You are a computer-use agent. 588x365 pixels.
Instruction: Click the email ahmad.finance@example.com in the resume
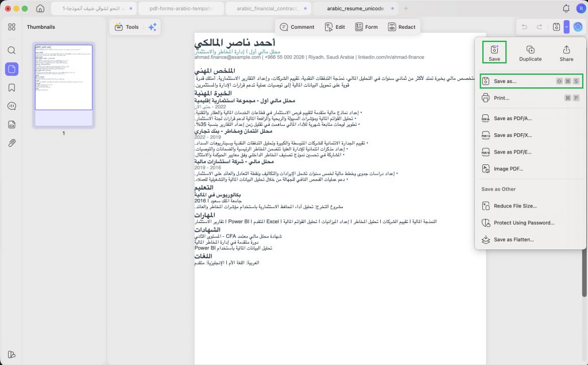(x=227, y=57)
